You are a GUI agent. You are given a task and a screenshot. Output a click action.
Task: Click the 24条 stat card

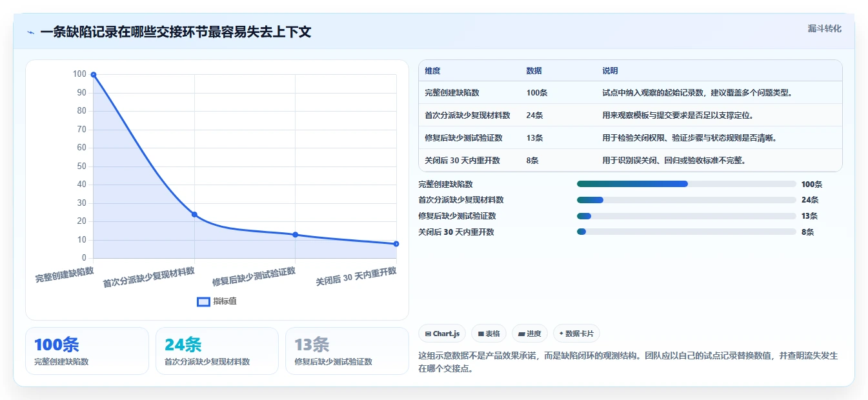pos(217,351)
